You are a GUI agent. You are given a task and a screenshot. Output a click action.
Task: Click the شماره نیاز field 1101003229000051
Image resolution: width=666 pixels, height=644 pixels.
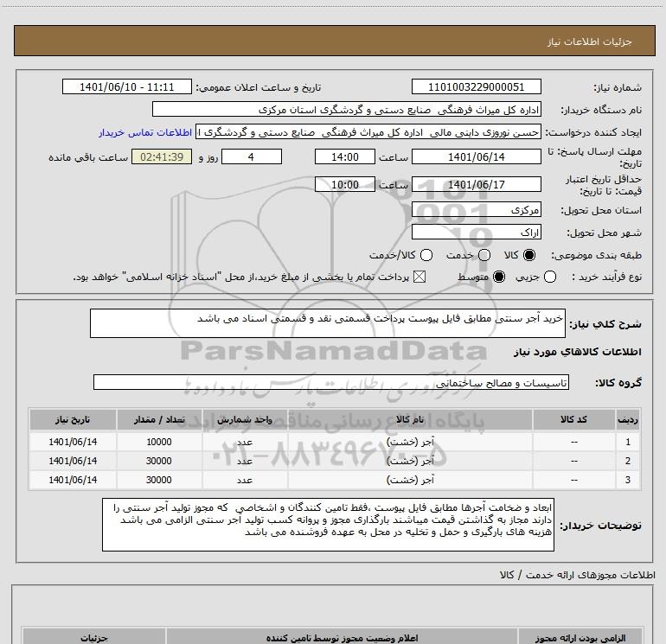(476, 87)
